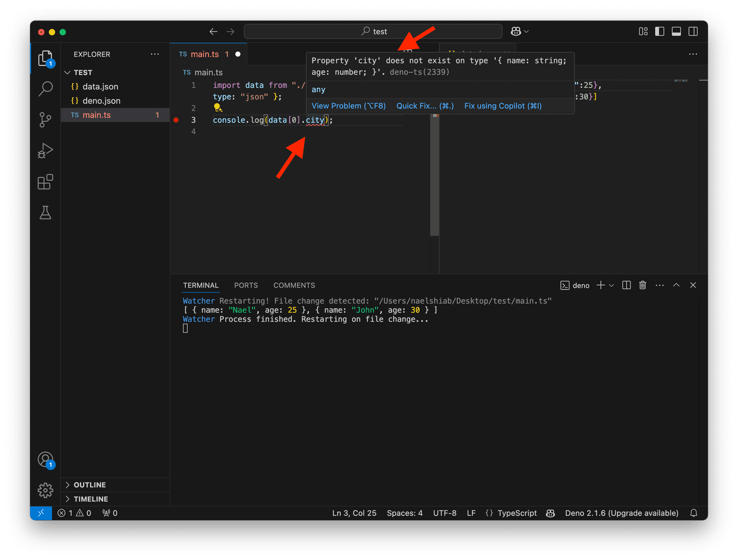Click Fix using Copilot link
Screen dimensions: 738x560
click(503, 106)
